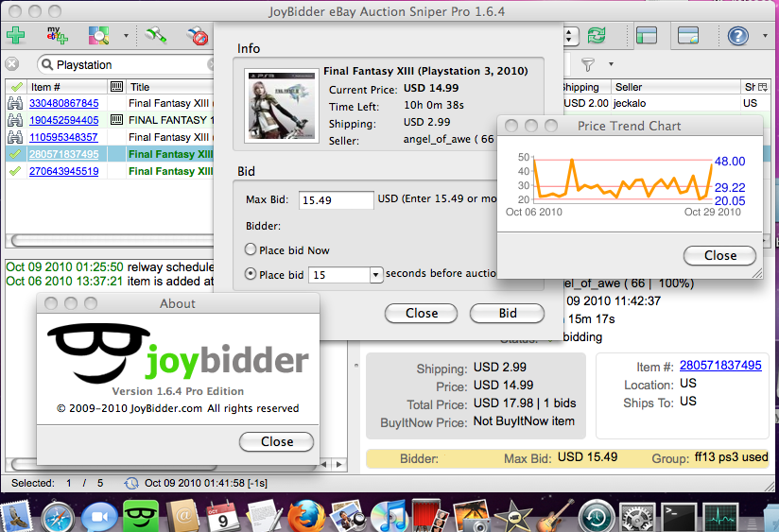The width and height of the screenshot is (779, 532).
Task: Select the Place bid Now radio button
Action: 251,249
